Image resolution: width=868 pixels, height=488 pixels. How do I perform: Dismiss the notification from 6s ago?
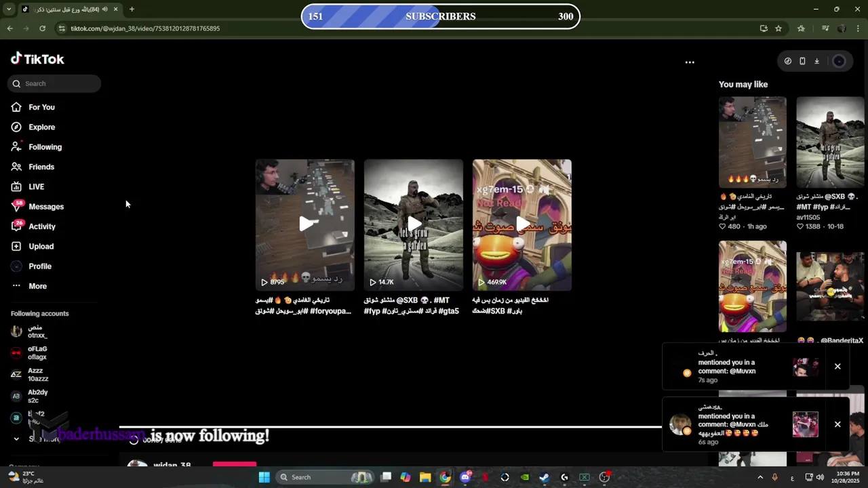(x=837, y=424)
